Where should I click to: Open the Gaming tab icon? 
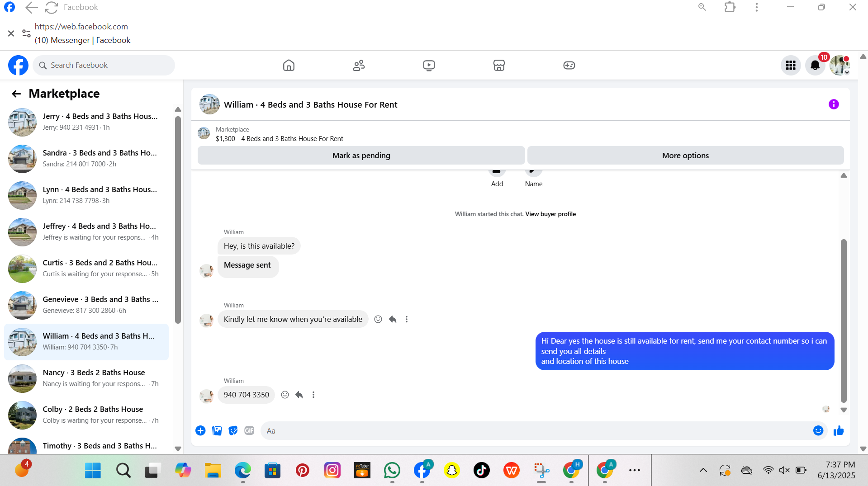click(x=569, y=66)
